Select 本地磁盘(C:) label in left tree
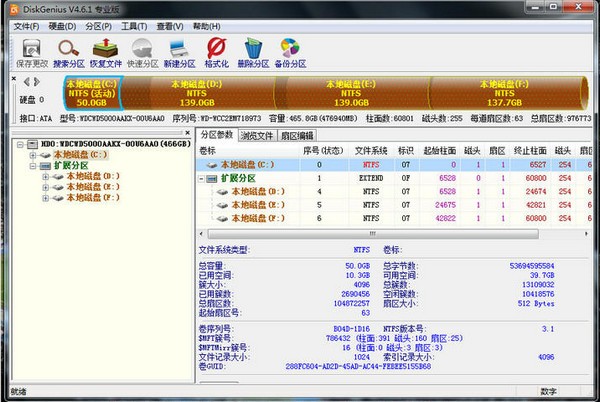600x402 pixels. coord(80,155)
